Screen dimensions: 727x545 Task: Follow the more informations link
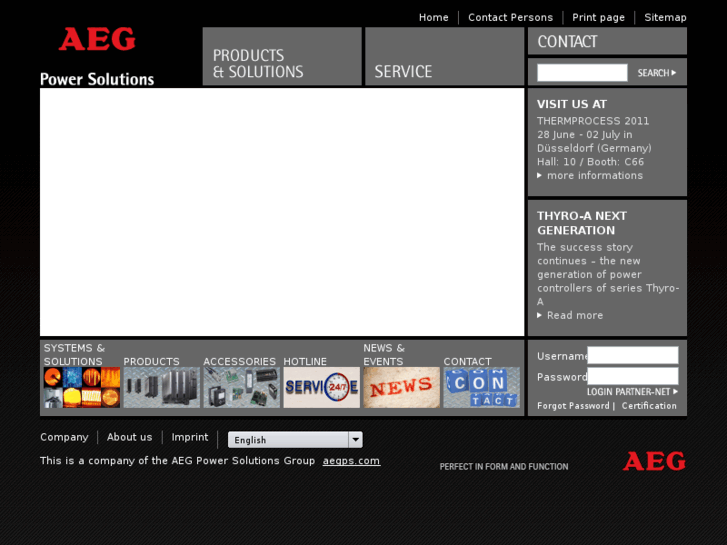pos(595,175)
